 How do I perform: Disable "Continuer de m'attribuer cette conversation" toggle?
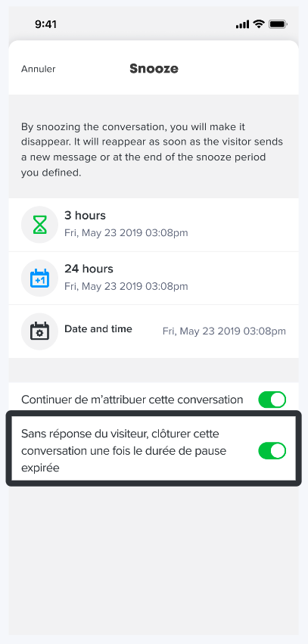coord(272,400)
